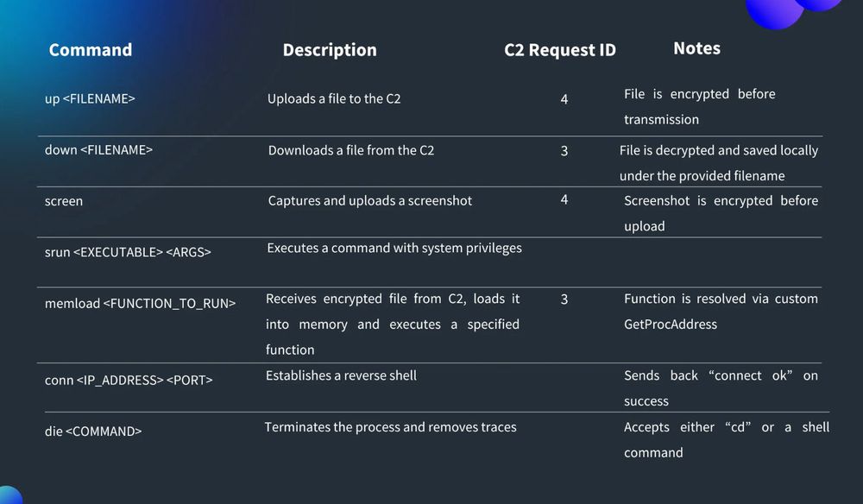Select the down <FILENAME> command cell
The width and height of the screenshot is (863, 504).
98,149
